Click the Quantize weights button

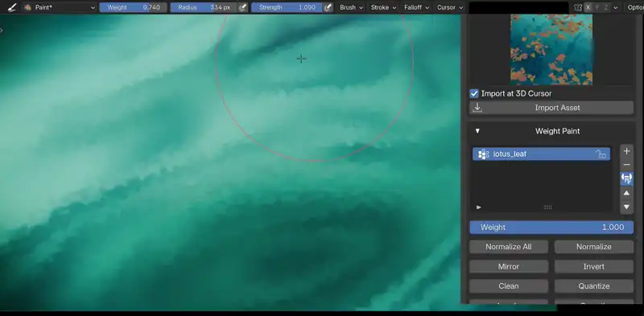pyautogui.click(x=594, y=286)
